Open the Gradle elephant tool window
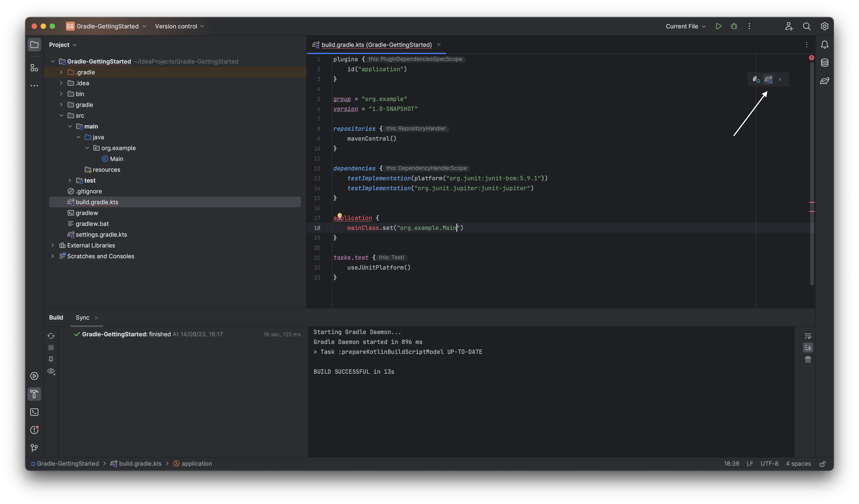 pos(824,81)
